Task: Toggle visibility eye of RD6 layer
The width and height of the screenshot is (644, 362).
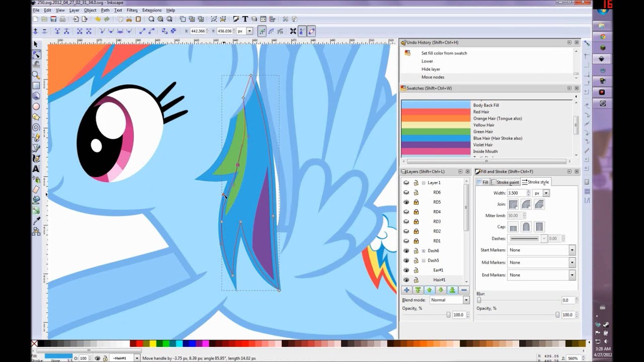Action: pyautogui.click(x=407, y=192)
